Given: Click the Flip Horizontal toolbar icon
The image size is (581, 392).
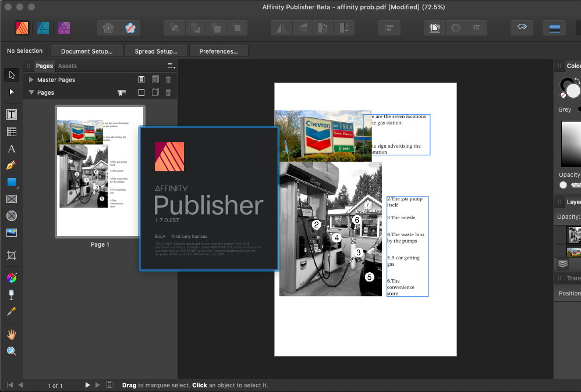Looking at the screenshot, I should click(x=281, y=28).
